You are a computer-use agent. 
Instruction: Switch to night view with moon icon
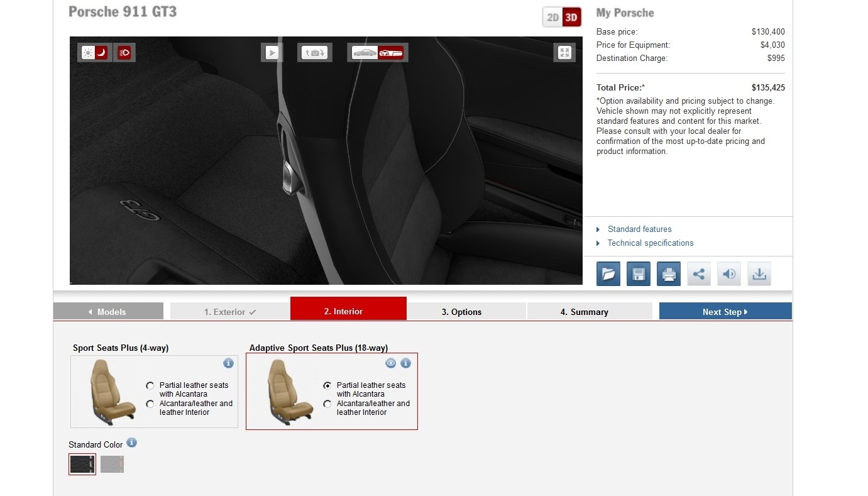[102, 53]
